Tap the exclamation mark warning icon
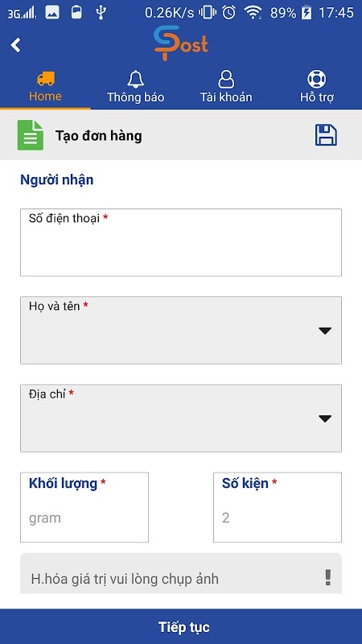Image resolution: width=362 pixels, height=644 pixels. (x=327, y=577)
